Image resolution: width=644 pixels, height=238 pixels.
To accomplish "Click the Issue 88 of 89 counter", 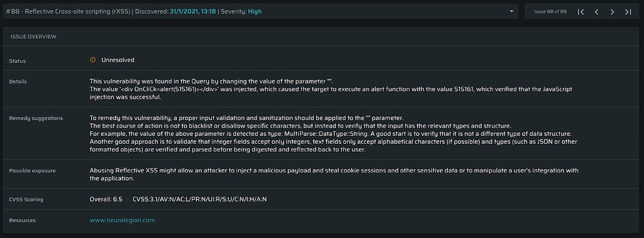I will coord(550,11).
